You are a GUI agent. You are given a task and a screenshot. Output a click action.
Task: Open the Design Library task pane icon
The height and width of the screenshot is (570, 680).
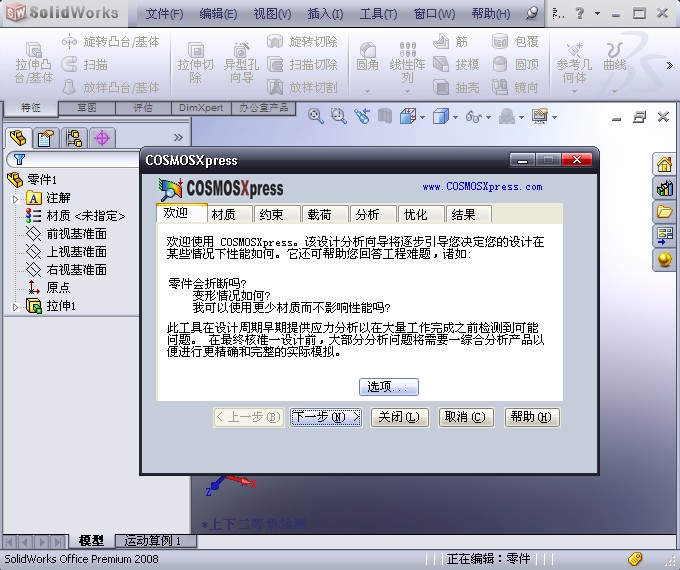(664, 189)
